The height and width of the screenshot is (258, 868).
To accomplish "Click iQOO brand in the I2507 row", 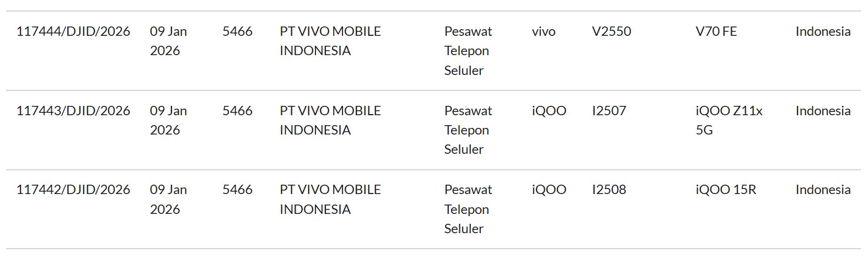I will click(549, 111).
